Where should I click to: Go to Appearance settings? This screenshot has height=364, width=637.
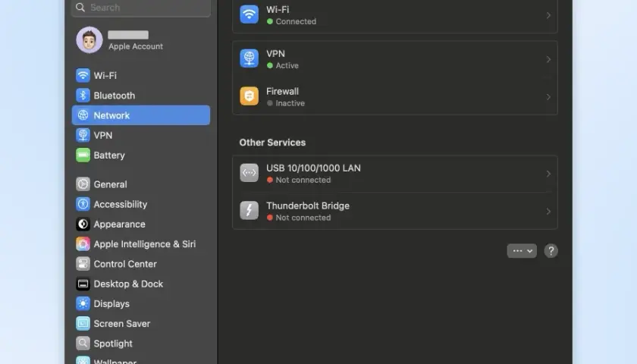coord(141,224)
